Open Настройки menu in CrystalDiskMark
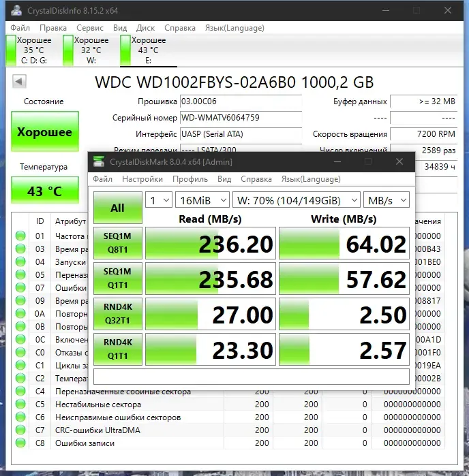Screen dimensions: 469x476 coord(142,179)
